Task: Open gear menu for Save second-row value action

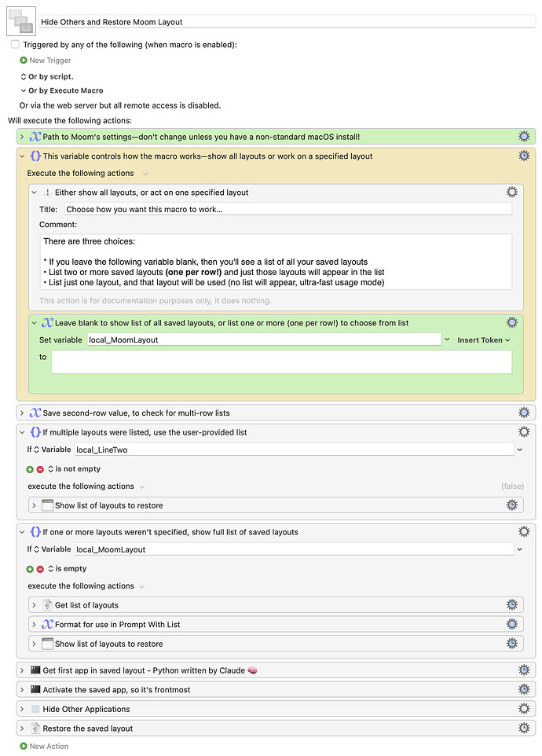Action: 524,413
